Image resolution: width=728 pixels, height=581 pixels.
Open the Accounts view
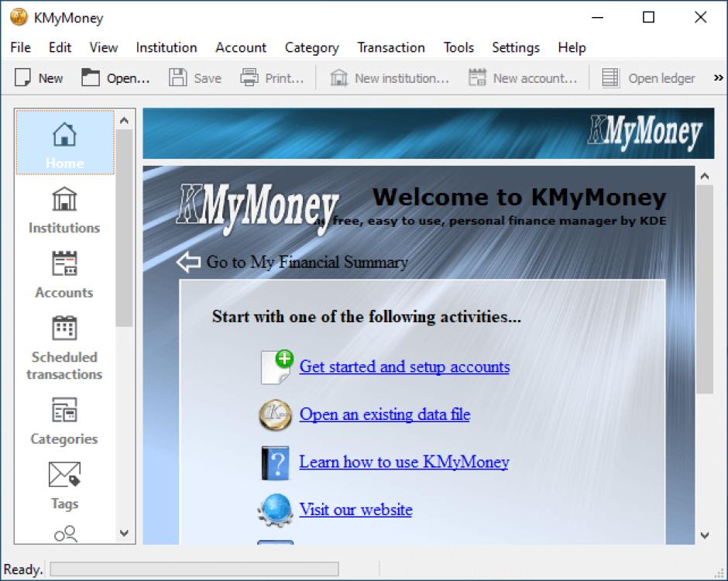(x=64, y=274)
